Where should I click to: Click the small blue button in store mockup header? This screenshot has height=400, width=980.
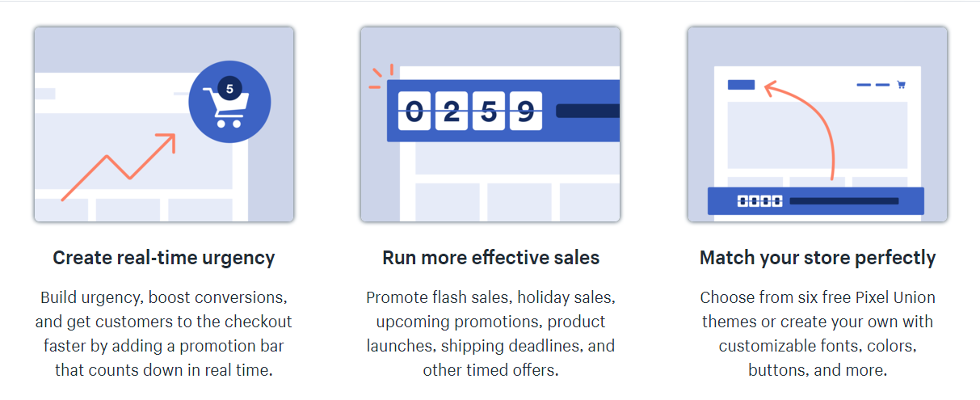741,84
